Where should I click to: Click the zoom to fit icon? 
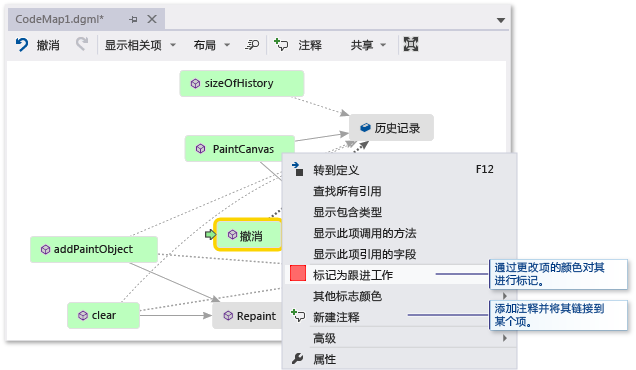tap(410, 44)
